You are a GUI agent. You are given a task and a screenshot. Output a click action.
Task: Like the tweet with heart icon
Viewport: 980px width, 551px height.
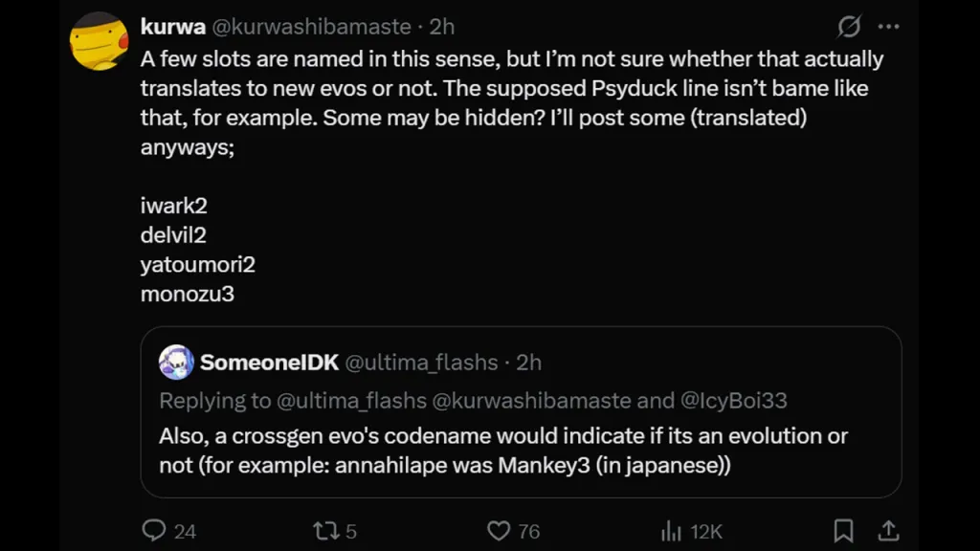[498, 531]
